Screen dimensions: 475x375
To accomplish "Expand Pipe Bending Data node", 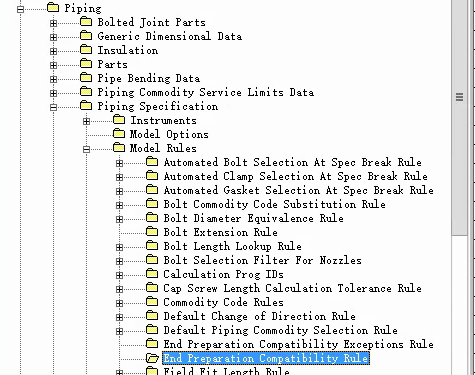I will 53,79.
